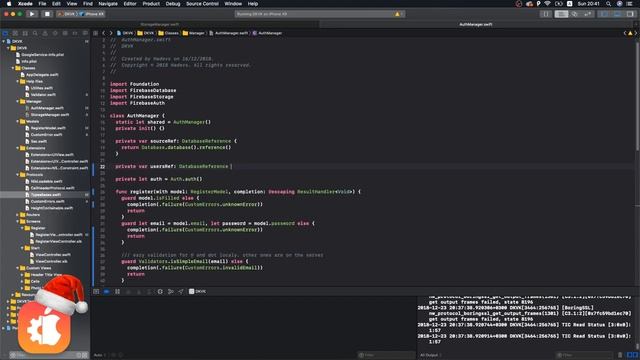Click the Run (play) button

32,14
